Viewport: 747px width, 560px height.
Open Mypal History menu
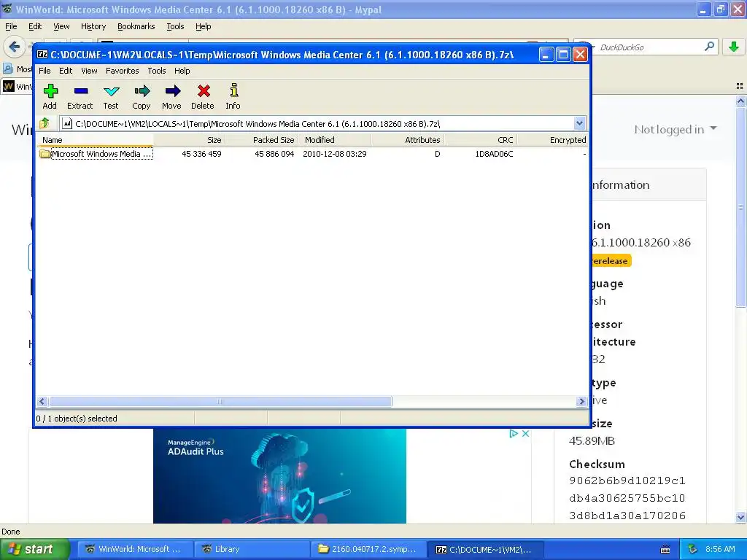pyautogui.click(x=93, y=26)
